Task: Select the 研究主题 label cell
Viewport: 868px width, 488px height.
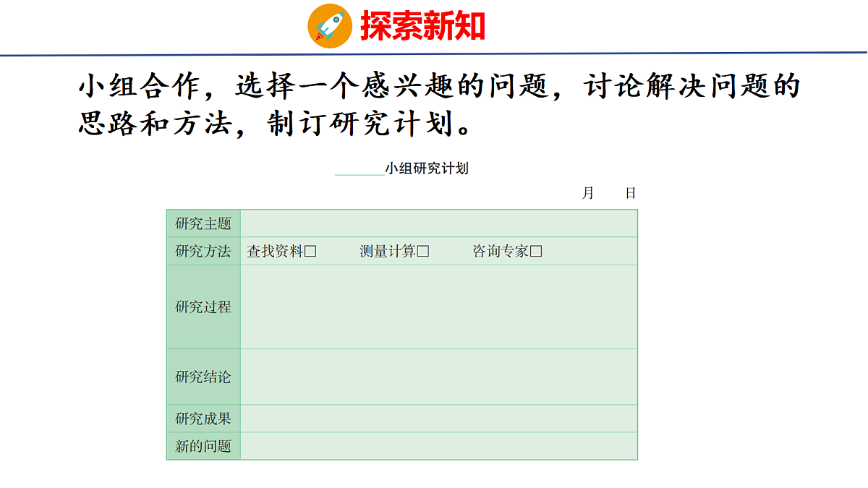Action: pos(203,223)
